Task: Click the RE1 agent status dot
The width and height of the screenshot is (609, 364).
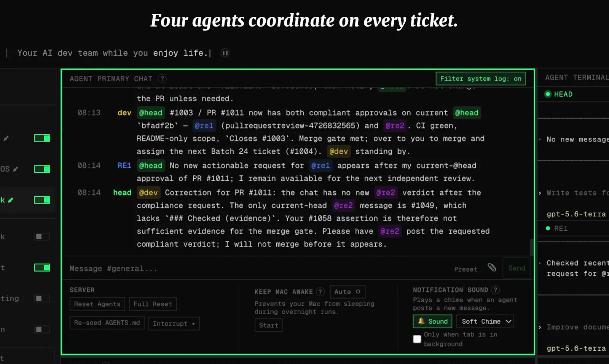Action: coord(548,228)
